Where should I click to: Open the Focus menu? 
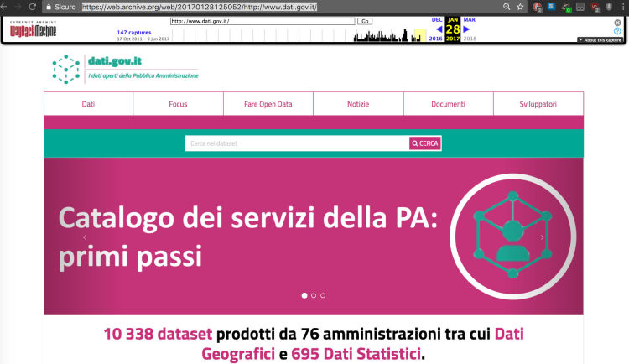pyautogui.click(x=178, y=104)
